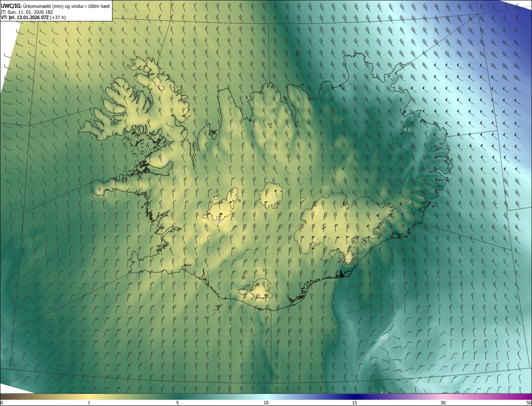Click the '15' tick label on the colorbar
The image size is (532, 406).
[355, 403]
